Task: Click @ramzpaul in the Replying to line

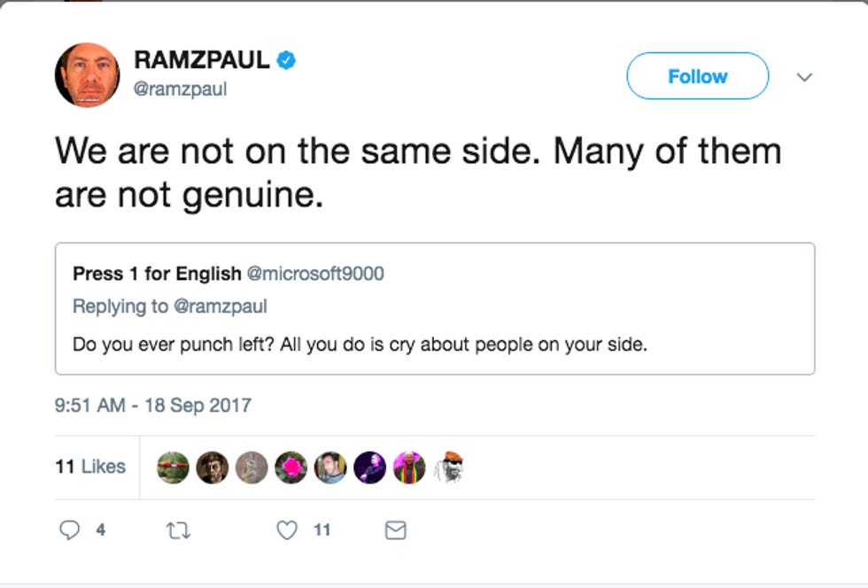Action: tap(221, 306)
